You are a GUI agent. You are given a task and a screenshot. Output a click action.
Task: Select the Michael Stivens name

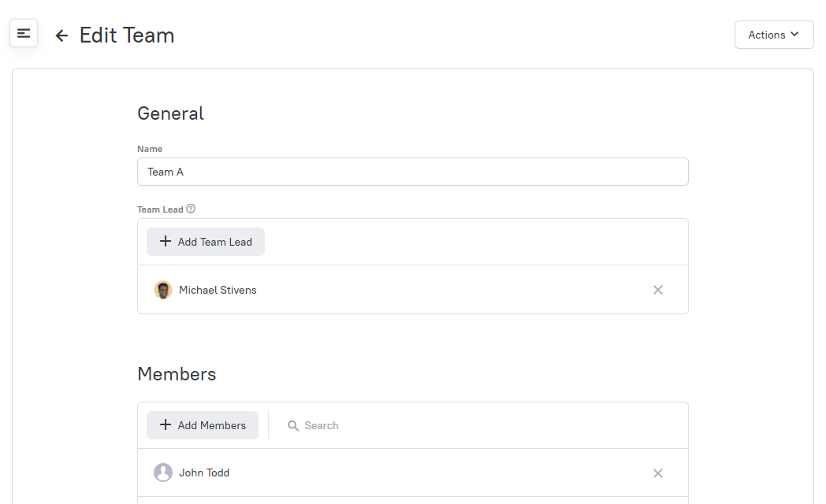pyautogui.click(x=218, y=290)
